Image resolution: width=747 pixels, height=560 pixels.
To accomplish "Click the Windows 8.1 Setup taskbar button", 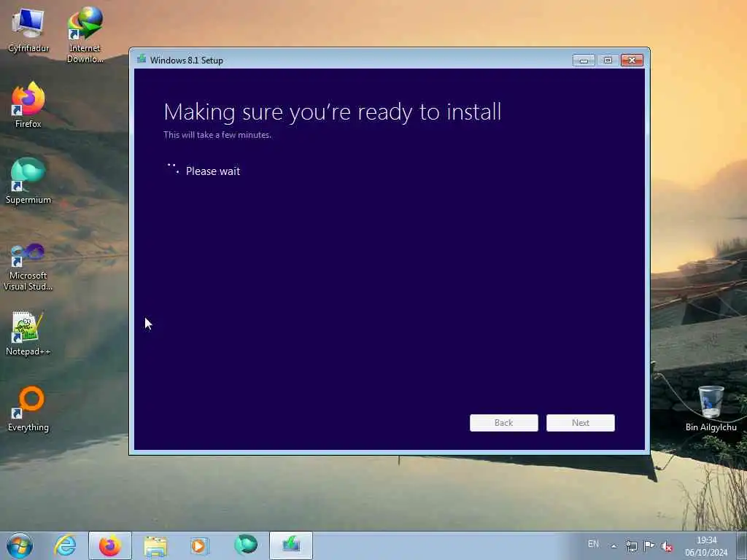I will (291, 545).
